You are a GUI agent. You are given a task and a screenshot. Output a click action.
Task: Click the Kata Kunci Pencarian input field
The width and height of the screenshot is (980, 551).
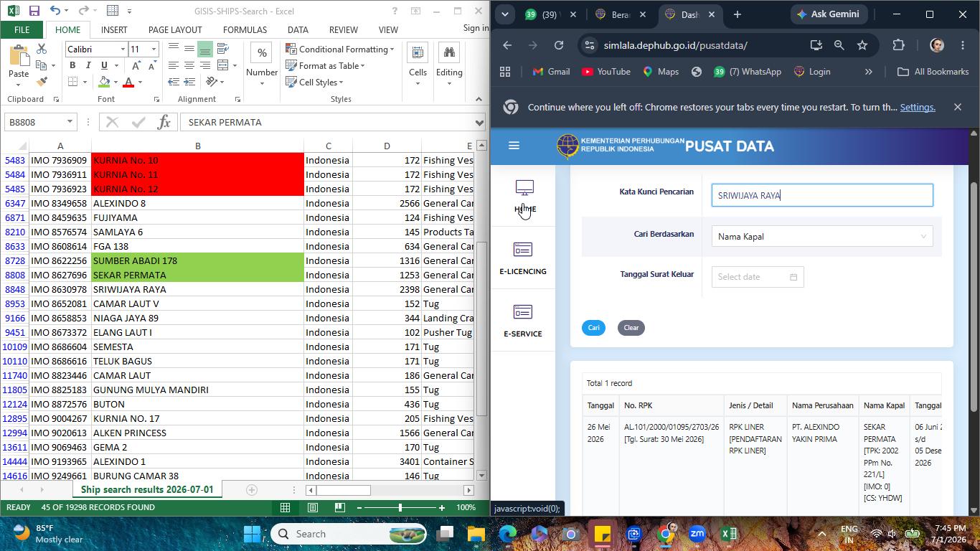tap(822, 195)
